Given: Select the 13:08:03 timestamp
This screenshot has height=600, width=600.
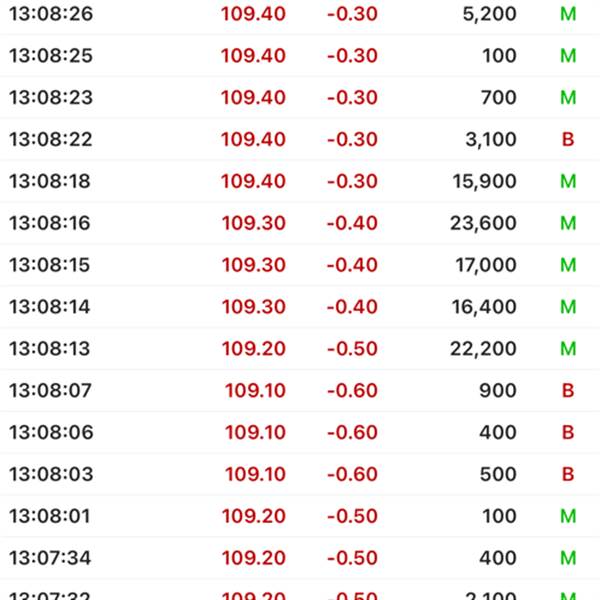Looking at the screenshot, I should click(x=51, y=474).
